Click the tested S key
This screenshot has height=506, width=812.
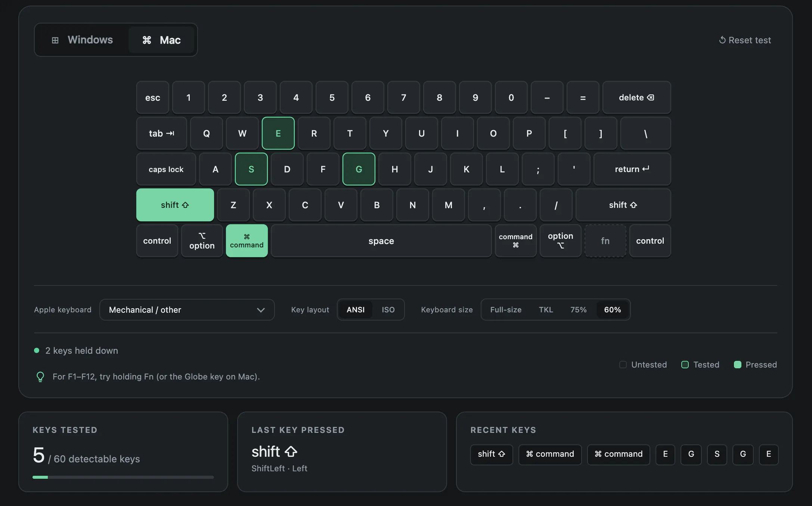[251, 169]
